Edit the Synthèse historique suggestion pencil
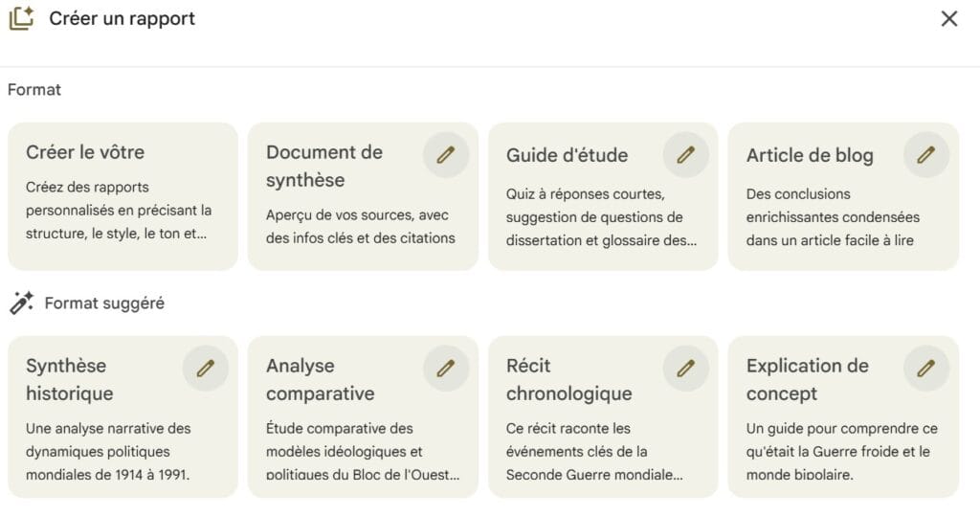The width and height of the screenshot is (980, 516). pos(205,369)
